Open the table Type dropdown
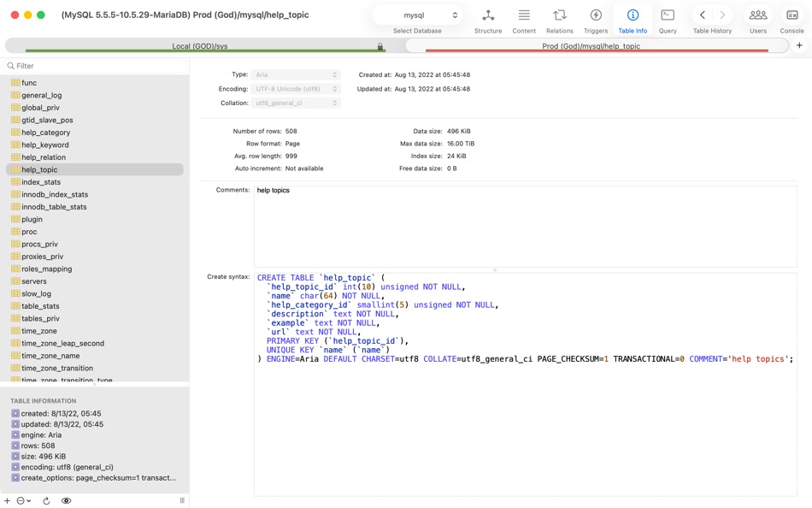 [x=296, y=74]
